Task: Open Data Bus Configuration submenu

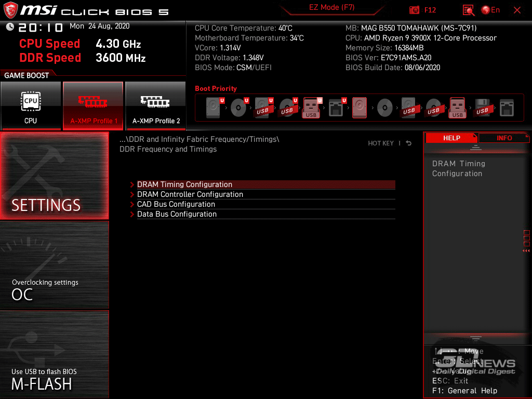Action: (266, 214)
